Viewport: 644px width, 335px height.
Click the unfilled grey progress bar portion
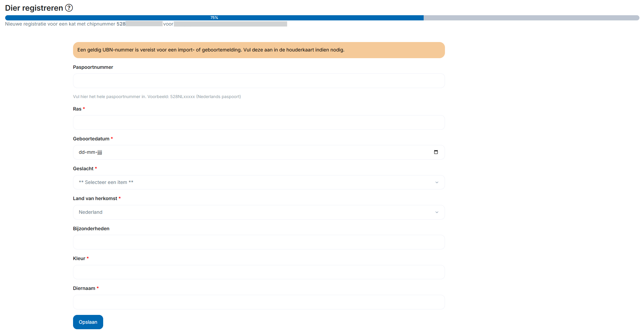[x=531, y=18]
